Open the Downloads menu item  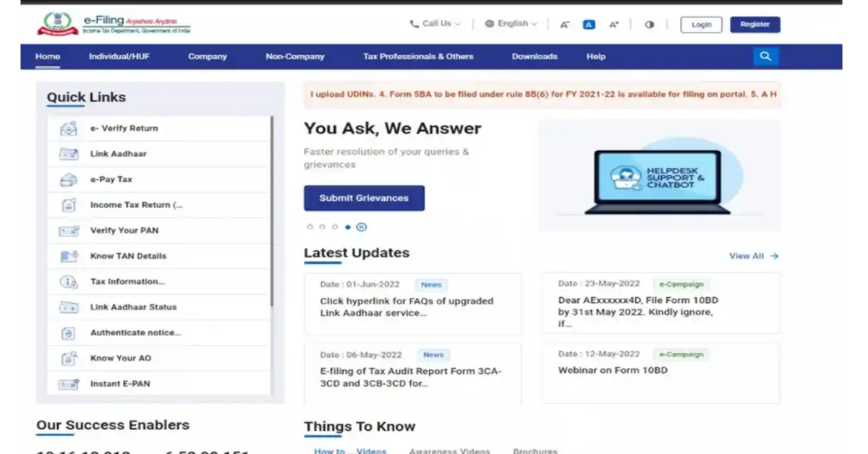click(535, 56)
